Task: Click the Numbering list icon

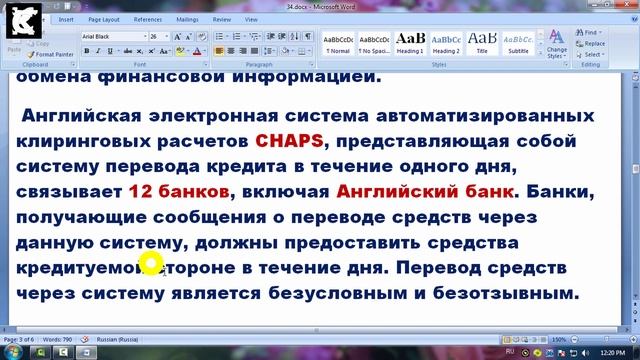Action: tap(238, 37)
